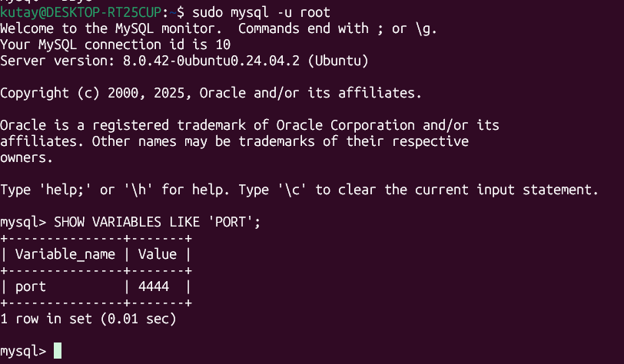Image resolution: width=624 pixels, height=364 pixels.
Task: Click the last empty mysql> prompt
Action: click(23, 351)
